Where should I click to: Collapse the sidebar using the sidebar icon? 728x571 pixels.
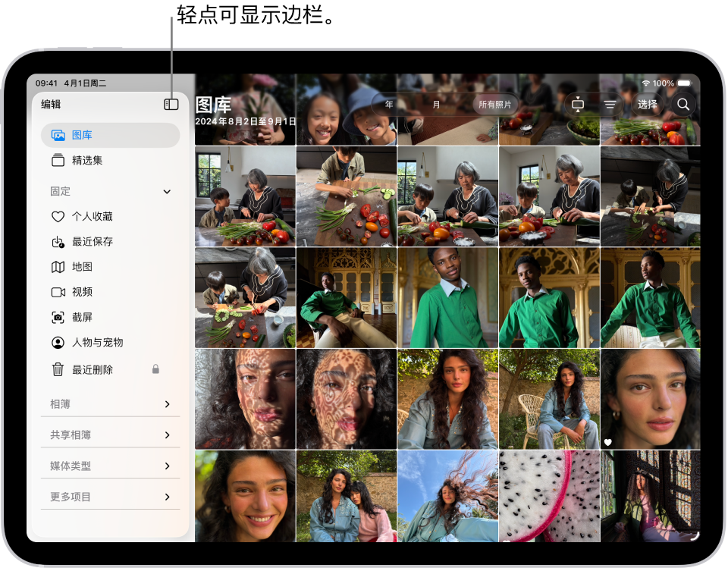(171, 105)
